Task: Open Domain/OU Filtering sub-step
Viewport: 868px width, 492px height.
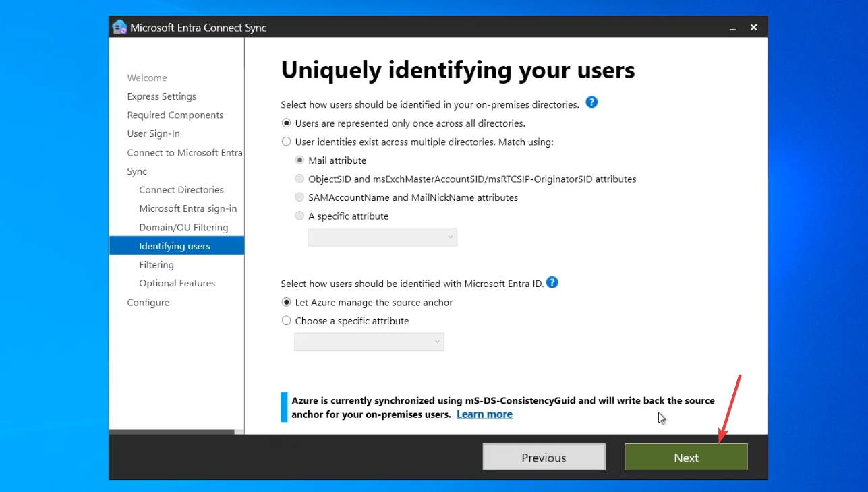Action: point(183,227)
